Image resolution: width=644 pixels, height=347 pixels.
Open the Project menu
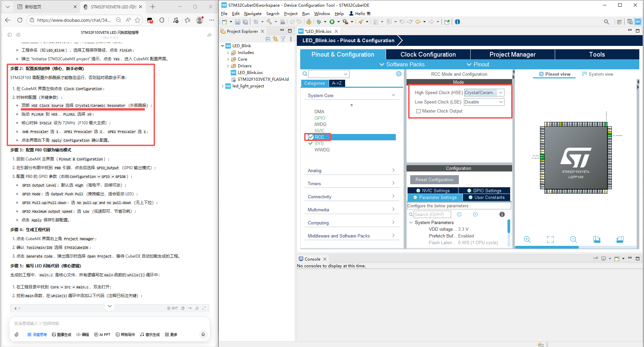tap(290, 14)
